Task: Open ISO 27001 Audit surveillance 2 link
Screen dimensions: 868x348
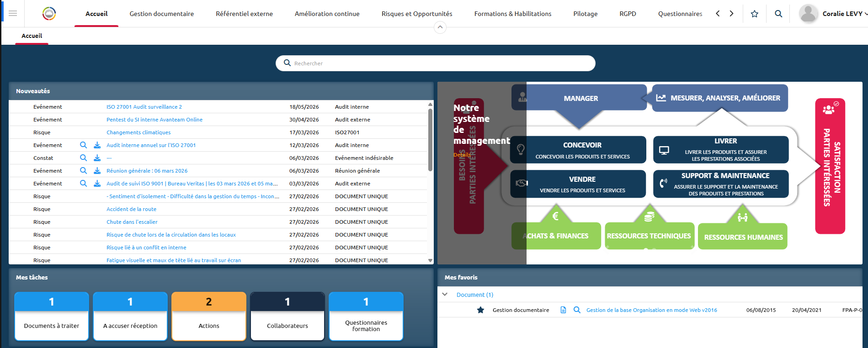Action: [x=144, y=106]
